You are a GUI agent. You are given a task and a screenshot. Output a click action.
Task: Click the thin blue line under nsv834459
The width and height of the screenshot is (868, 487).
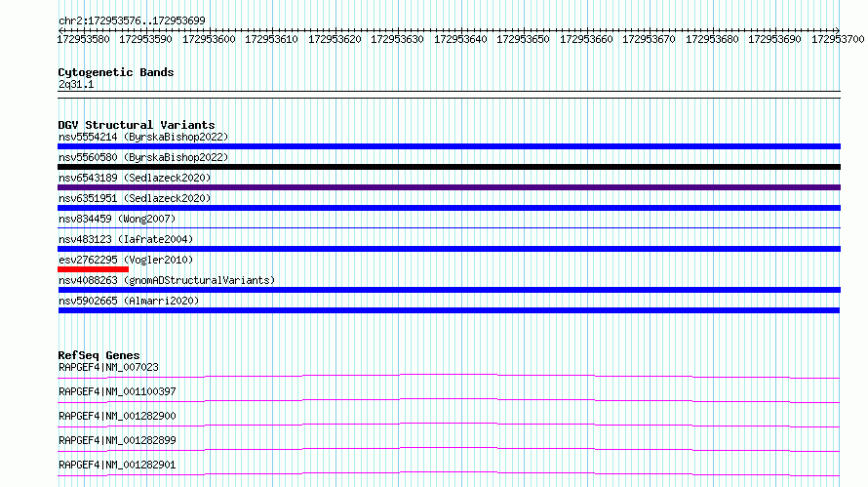click(449, 227)
